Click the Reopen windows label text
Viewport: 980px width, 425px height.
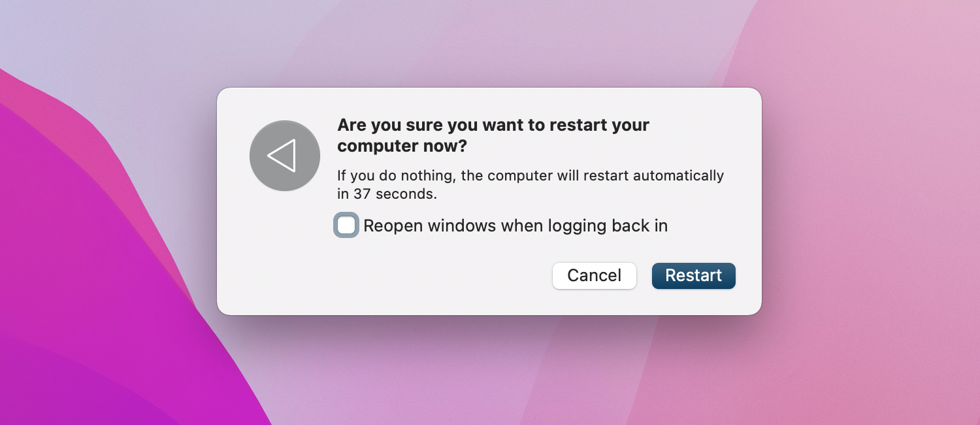(516, 225)
